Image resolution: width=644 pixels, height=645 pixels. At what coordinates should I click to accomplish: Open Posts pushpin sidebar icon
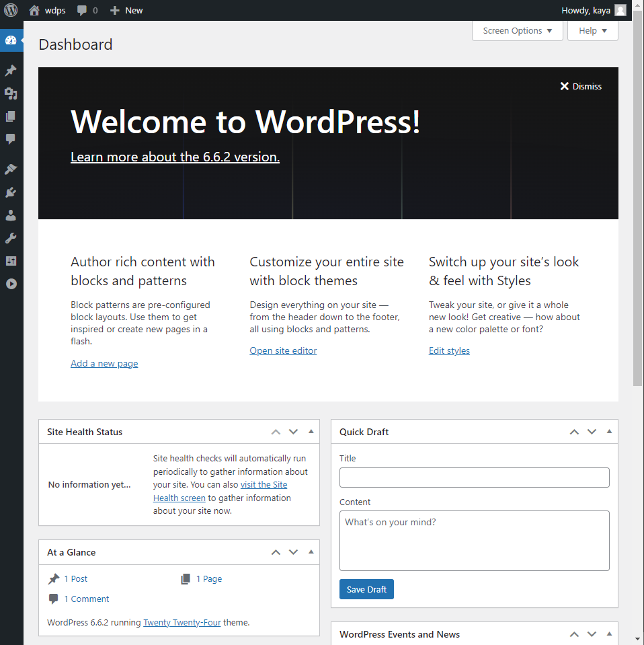point(11,71)
